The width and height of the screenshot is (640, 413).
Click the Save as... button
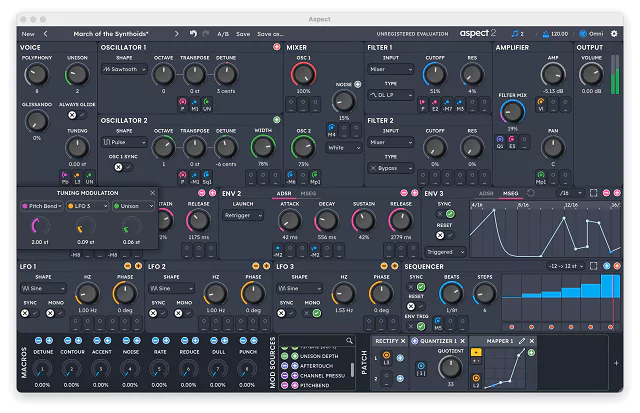270,34
